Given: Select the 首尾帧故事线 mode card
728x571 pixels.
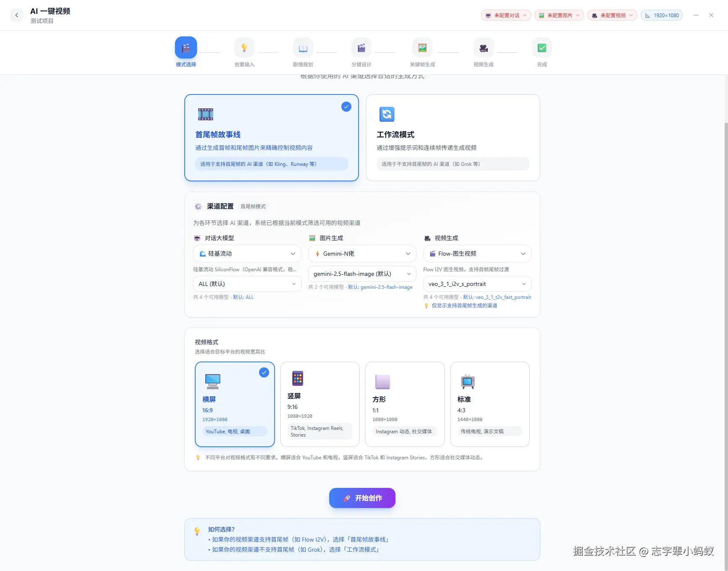Looking at the screenshot, I should (272, 138).
